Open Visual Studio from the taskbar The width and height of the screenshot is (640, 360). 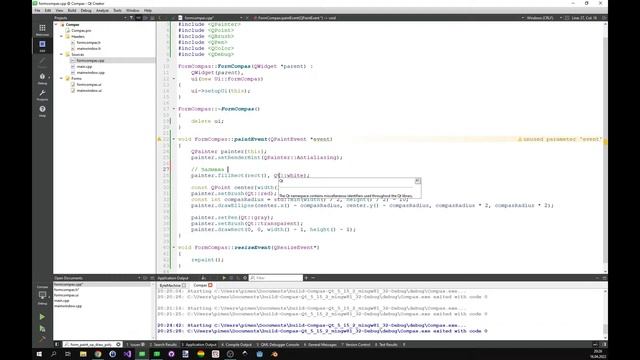click(x=127, y=354)
